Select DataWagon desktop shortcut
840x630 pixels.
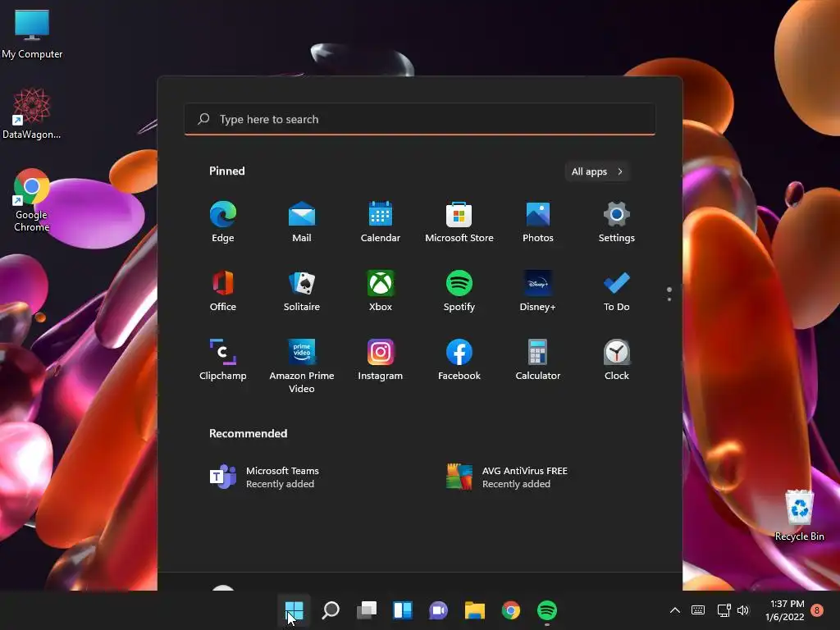tap(32, 113)
